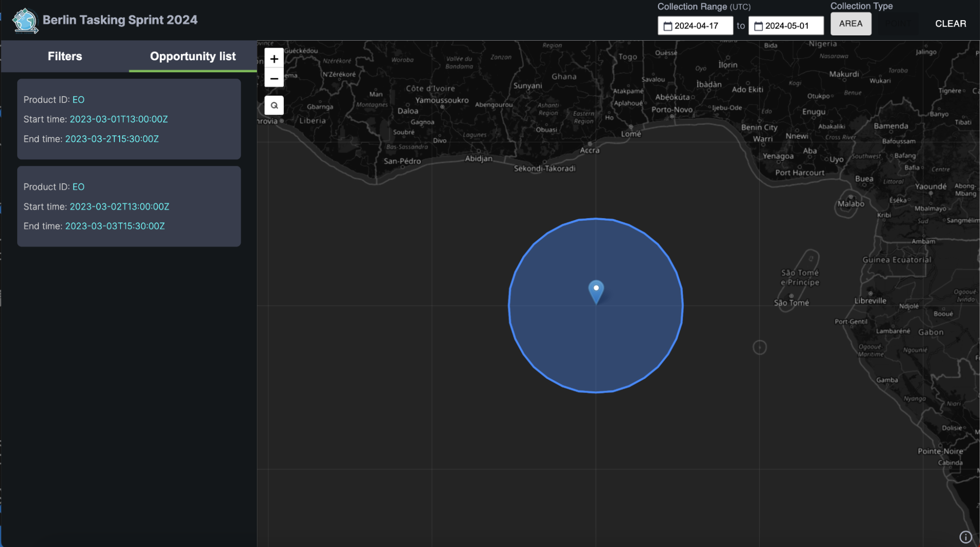Zoom in on the map
The height and width of the screenshot is (547, 980).
click(274, 59)
